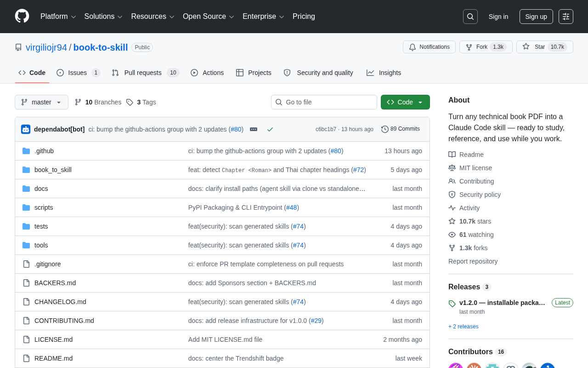Image resolution: width=588 pixels, height=368 pixels.
Task: Open CHANGELOG.md file
Action: pos(60,302)
